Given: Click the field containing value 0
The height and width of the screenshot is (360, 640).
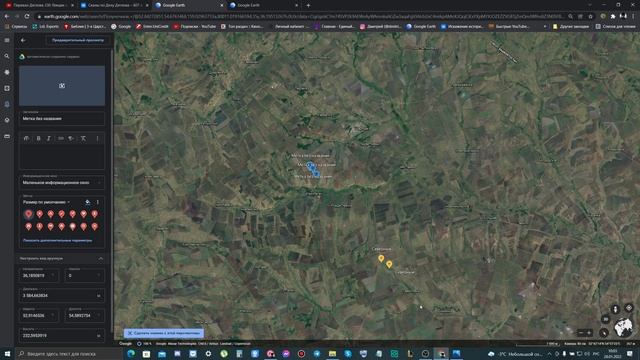Looking at the screenshot, I should [x=84, y=276].
